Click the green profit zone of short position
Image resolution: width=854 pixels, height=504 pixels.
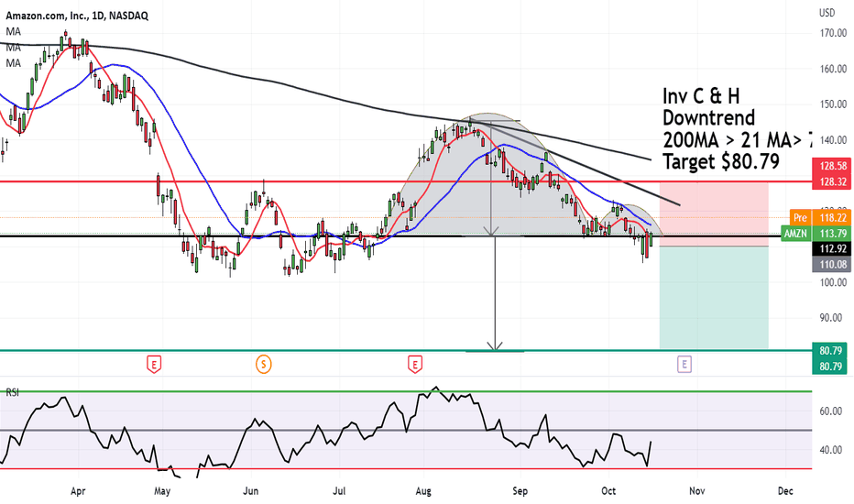coord(714,298)
